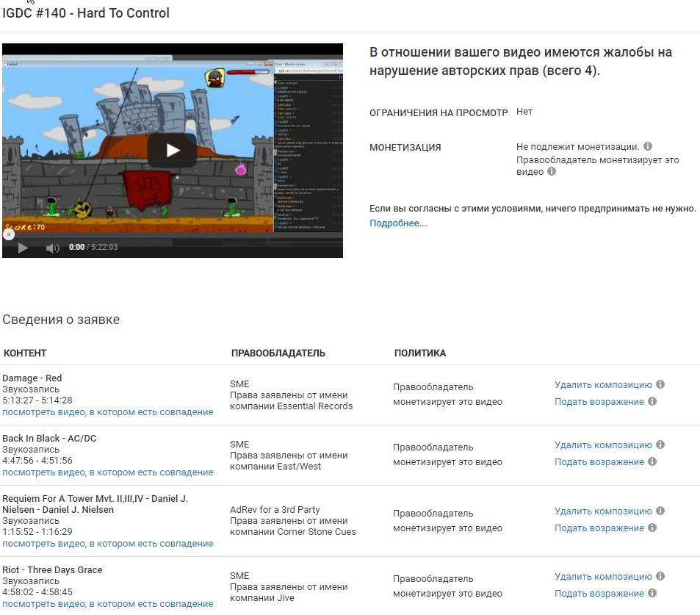
Task: Open info icon after 'Правообладатель монетизирует это видео' text
Action: [x=552, y=171]
